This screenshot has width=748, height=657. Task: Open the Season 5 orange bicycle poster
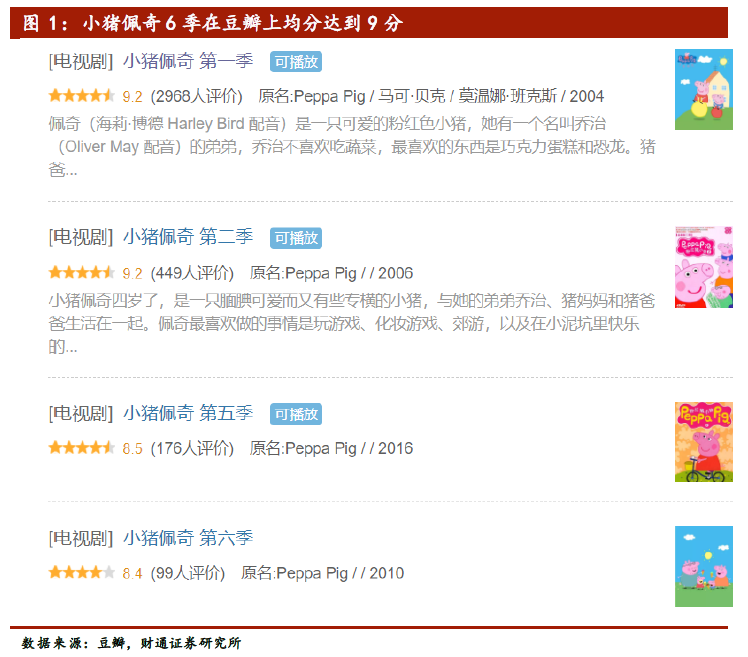[704, 442]
